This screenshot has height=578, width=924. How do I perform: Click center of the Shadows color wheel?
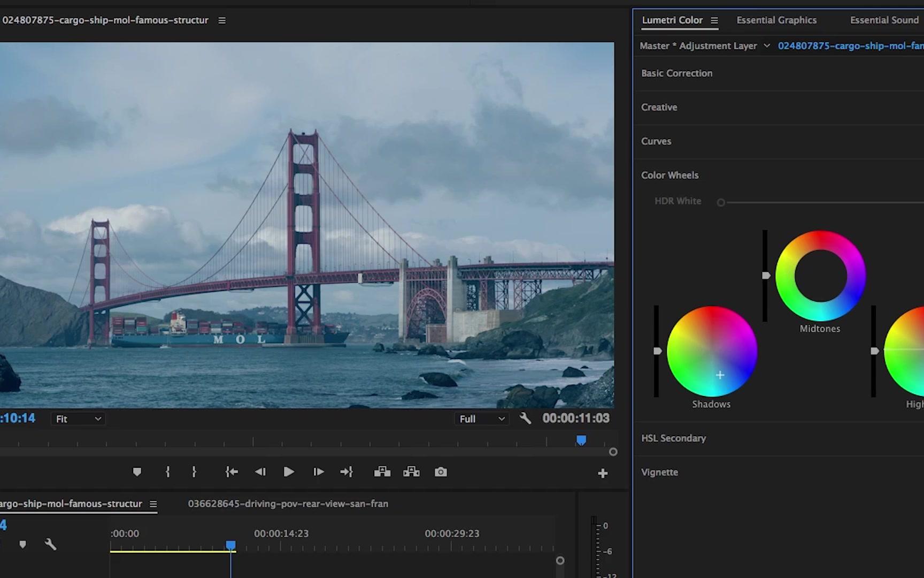pos(711,351)
